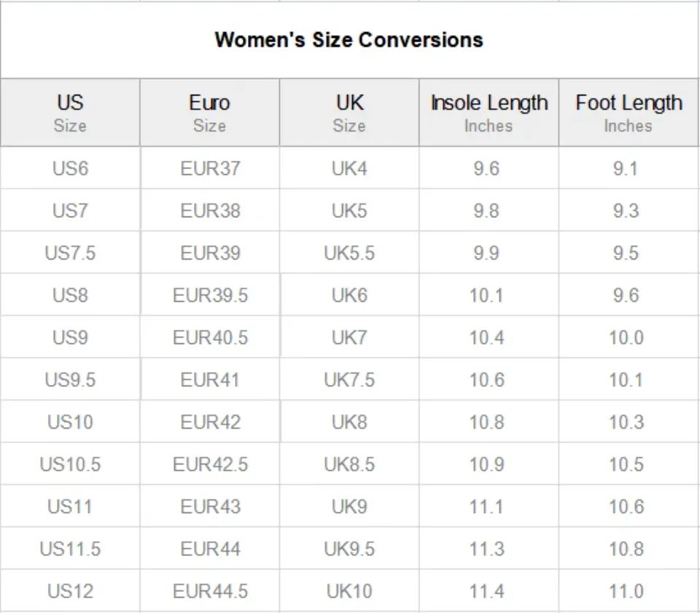Select the Insole Length Inches header
Screen dimensions: 700x613
pos(489,113)
